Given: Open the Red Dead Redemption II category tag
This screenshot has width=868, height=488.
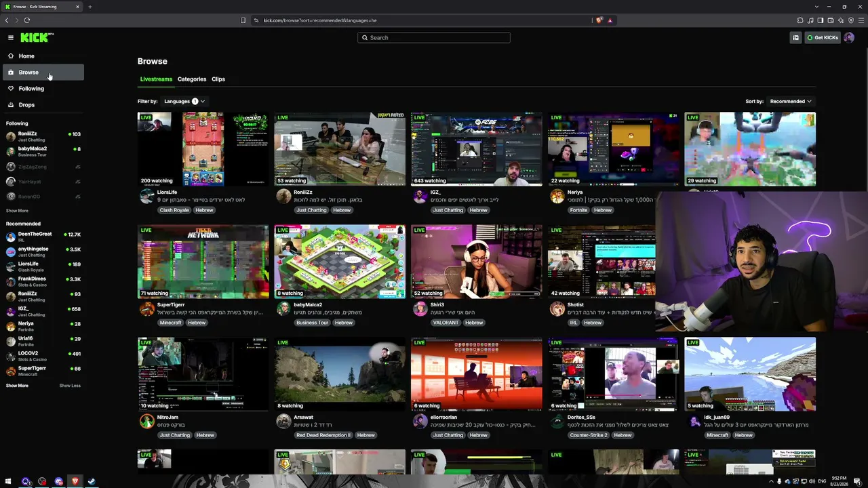Looking at the screenshot, I should pos(323,435).
